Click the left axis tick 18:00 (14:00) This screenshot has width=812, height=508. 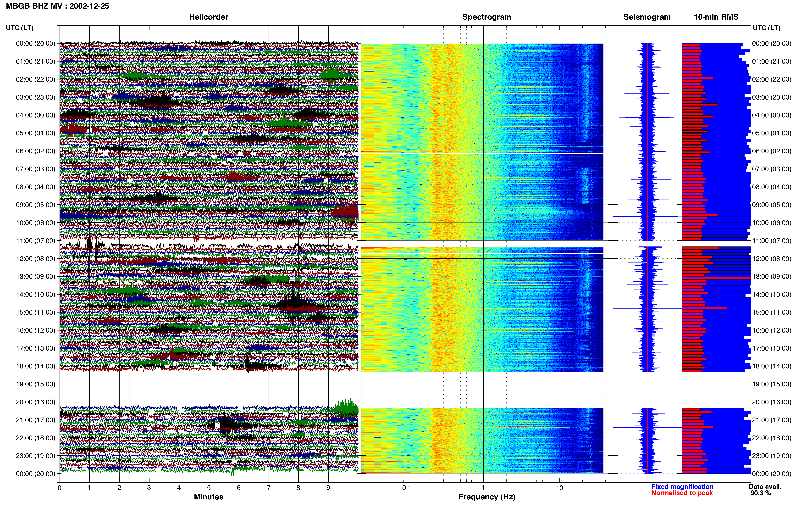(x=36, y=366)
